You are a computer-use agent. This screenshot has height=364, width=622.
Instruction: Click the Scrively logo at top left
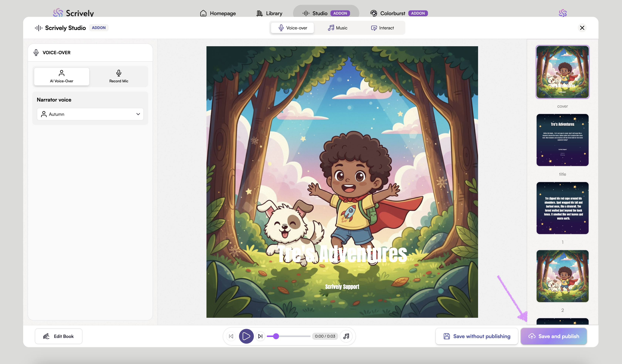pyautogui.click(x=73, y=13)
